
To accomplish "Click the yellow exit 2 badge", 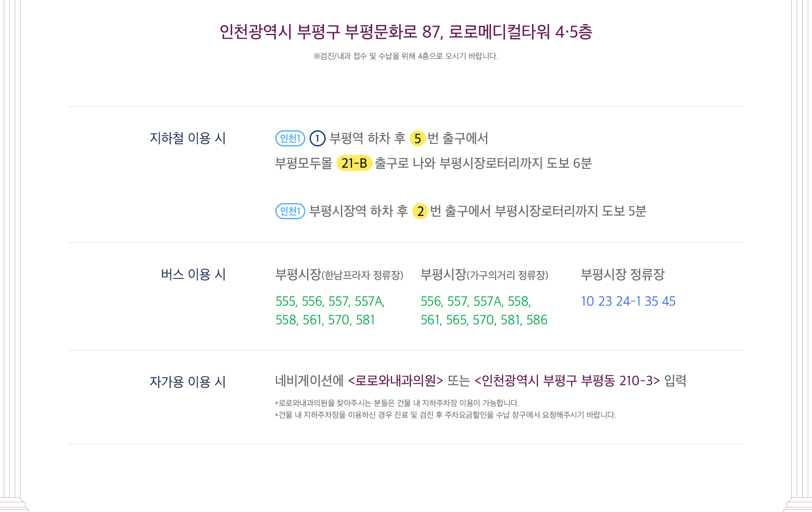I will 420,211.
